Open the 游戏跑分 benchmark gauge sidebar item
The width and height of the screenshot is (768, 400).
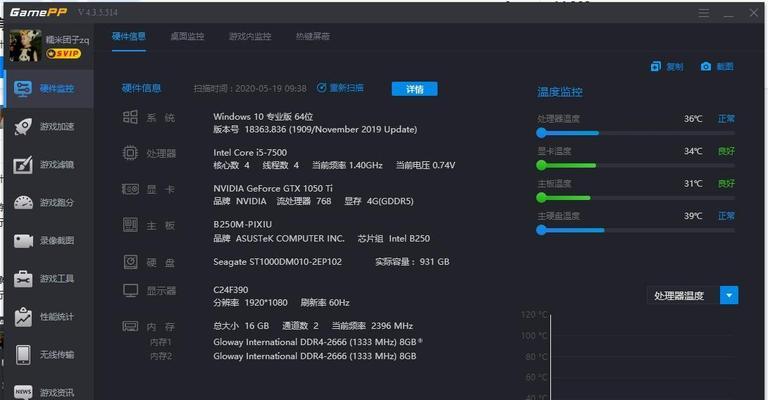click(x=49, y=203)
